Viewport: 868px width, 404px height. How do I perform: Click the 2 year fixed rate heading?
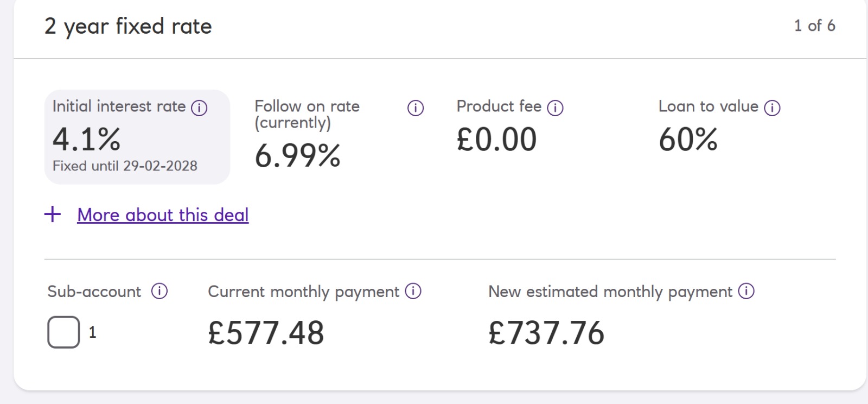128,26
